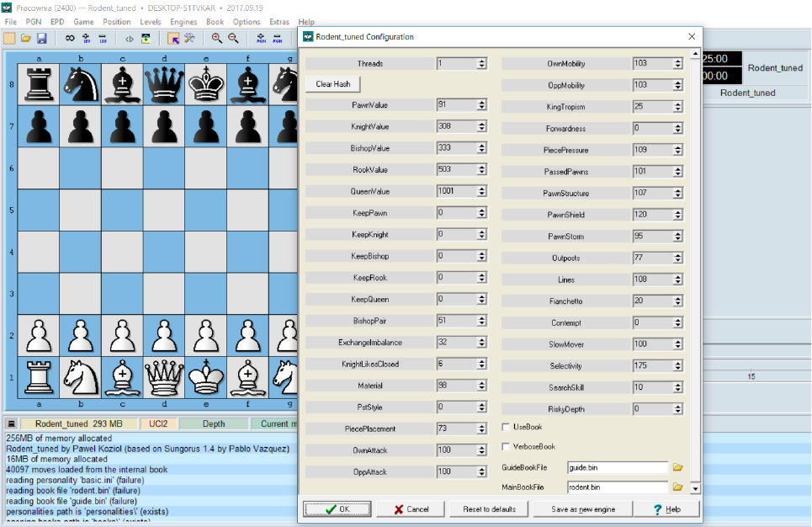812x527 pixels.
Task: Confirm configuration with OK button
Action: coord(337,509)
